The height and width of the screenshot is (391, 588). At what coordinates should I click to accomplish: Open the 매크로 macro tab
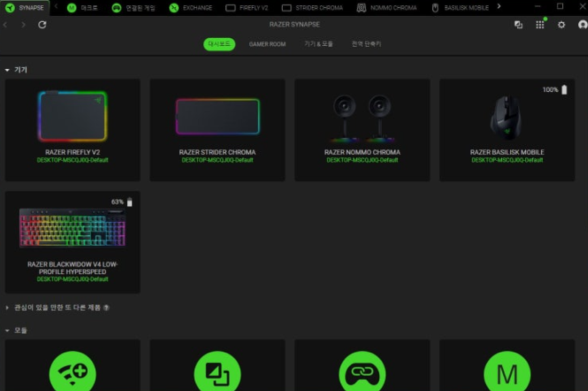[82, 7]
